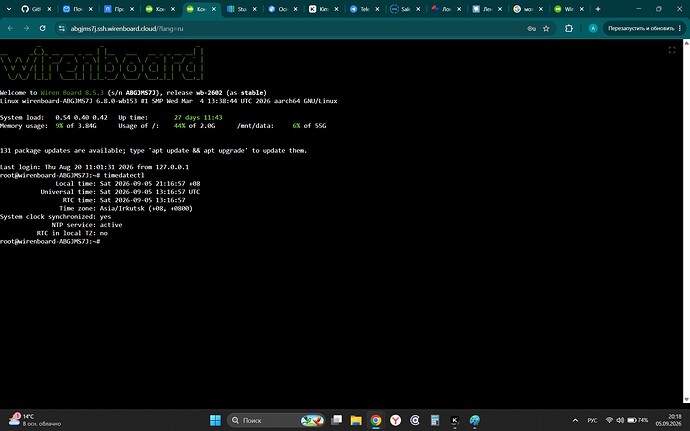Bookmark this page with the star
The image size is (690, 431).
(x=546, y=29)
